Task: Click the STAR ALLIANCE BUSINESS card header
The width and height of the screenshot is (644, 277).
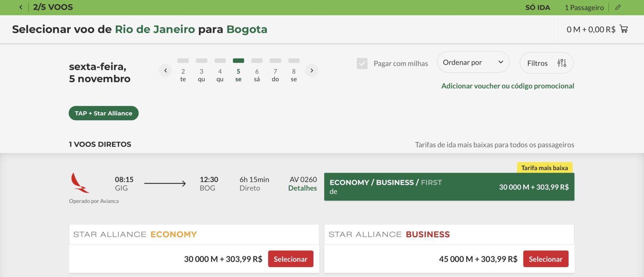Action: coord(449,234)
